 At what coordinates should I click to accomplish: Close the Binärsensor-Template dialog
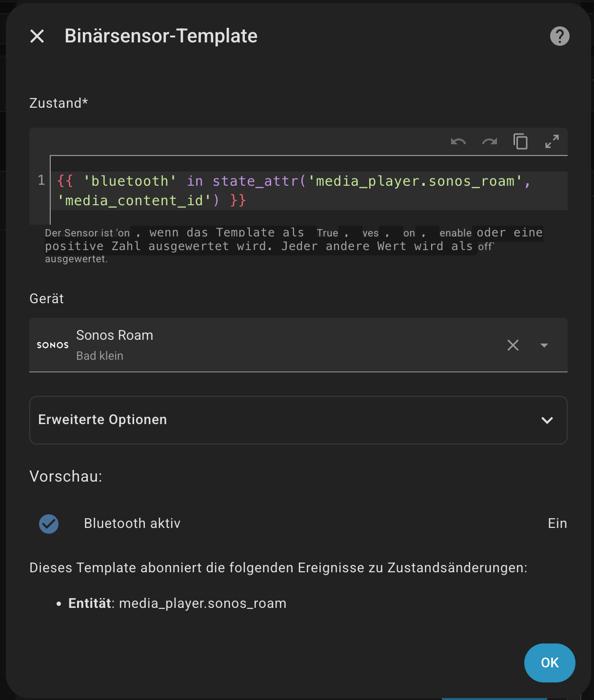pyautogui.click(x=37, y=36)
